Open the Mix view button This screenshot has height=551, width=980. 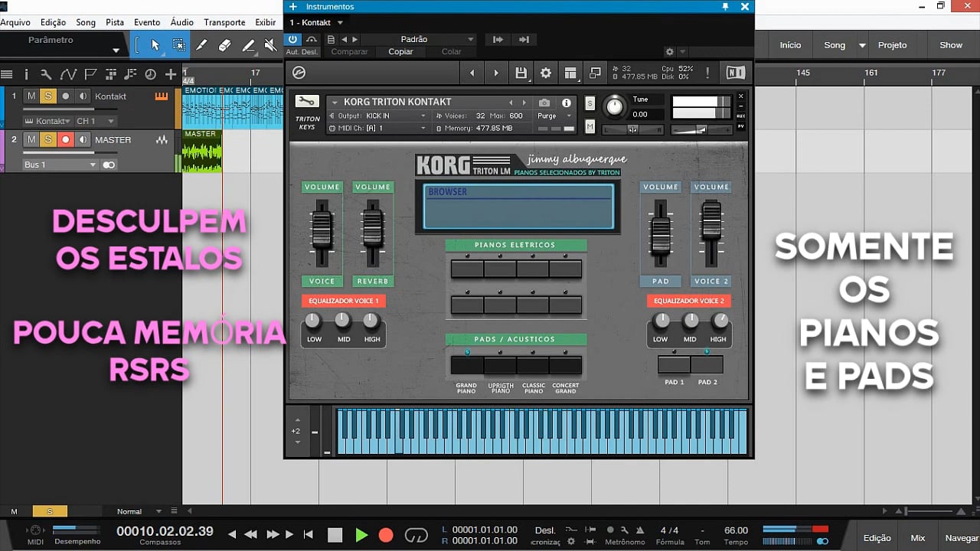(x=917, y=538)
